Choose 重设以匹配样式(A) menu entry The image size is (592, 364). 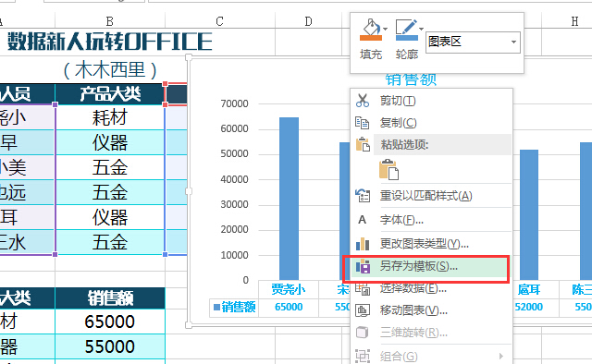(425, 196)
